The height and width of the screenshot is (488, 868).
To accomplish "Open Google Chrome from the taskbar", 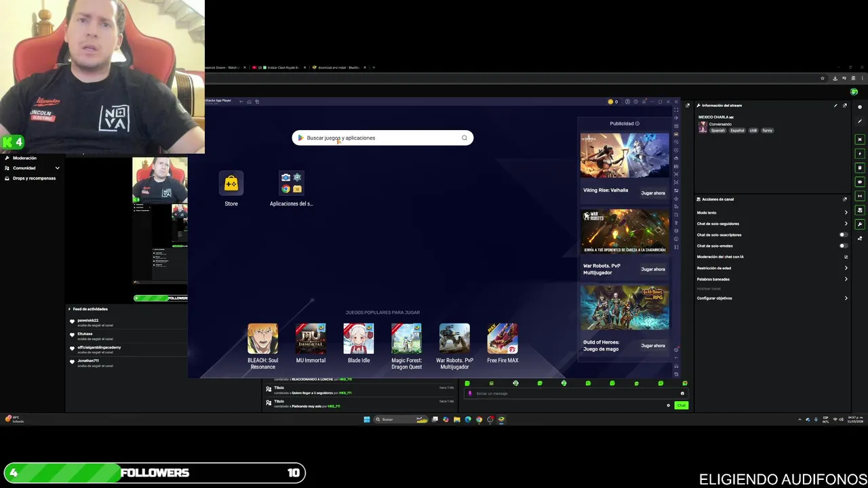I will click(479, 420).
